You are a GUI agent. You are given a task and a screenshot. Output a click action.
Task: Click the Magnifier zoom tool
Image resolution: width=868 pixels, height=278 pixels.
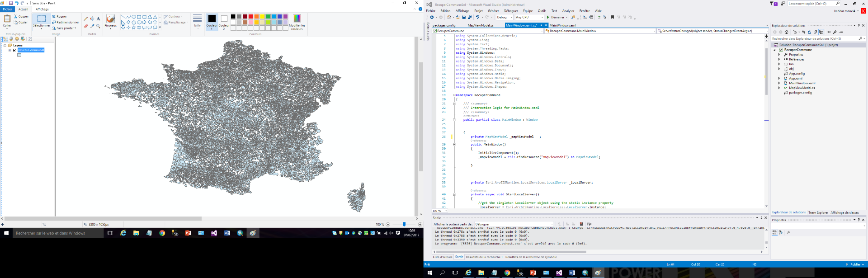pyautogui.click(x=98, y=26)
